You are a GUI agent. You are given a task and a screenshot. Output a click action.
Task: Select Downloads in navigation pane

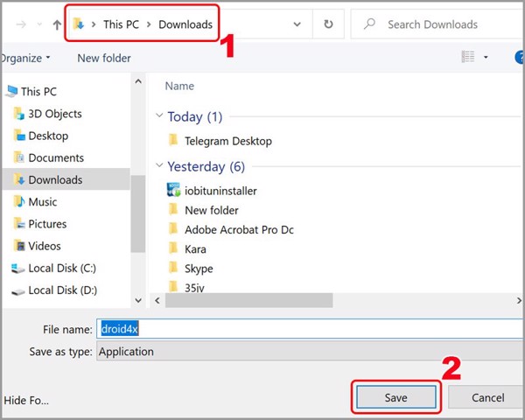(66, 179)
